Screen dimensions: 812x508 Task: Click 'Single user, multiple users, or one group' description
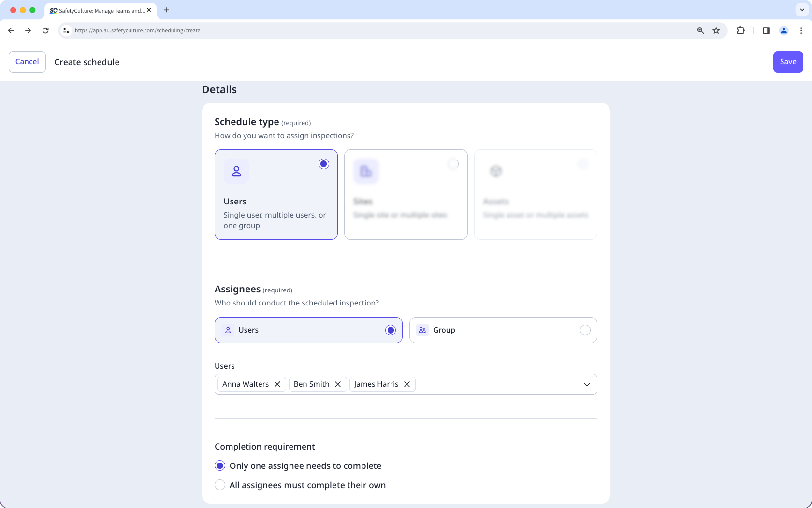[275, 220]
